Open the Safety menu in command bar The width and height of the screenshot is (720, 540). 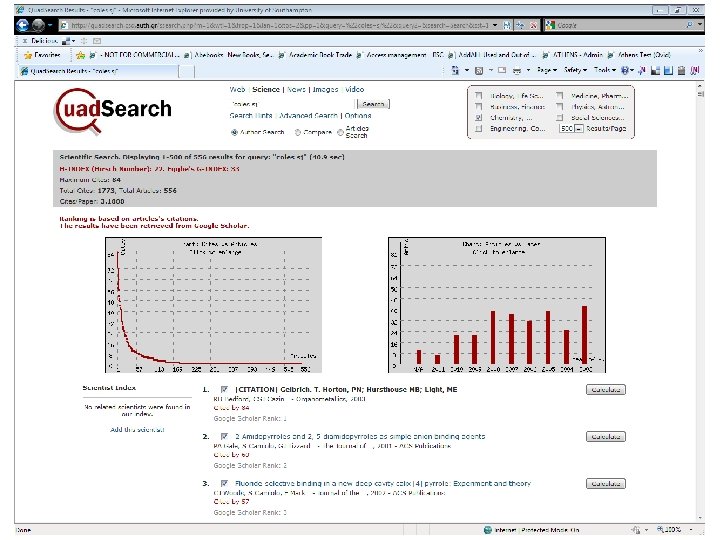point(575,70)
